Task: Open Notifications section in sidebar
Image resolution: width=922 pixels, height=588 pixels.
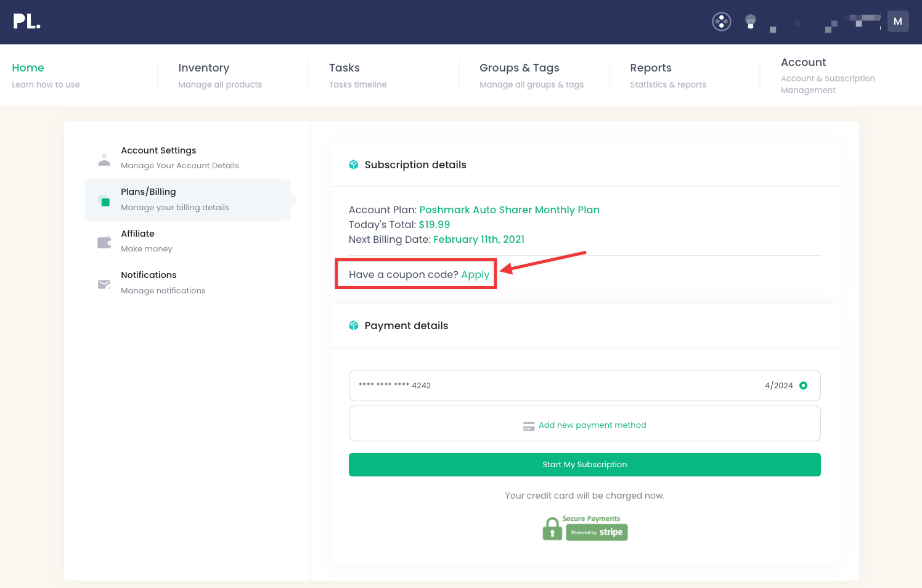Action: (187, 282)
